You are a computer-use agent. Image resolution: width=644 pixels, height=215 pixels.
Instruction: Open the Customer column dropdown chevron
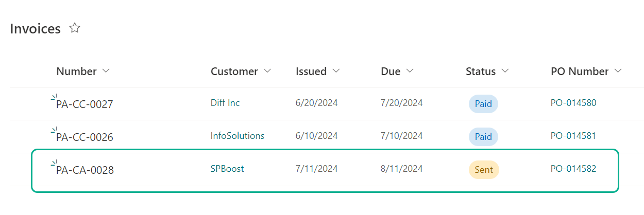[267, 71]
